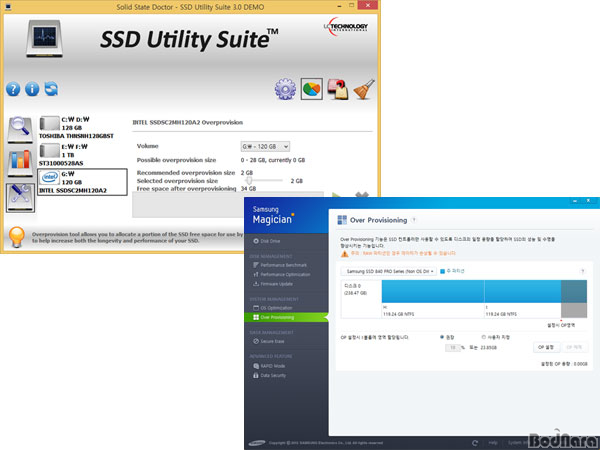This screenshot has height=450, width=600.
Task: Click the H: partition blue bar
Action: pos(433,292)
